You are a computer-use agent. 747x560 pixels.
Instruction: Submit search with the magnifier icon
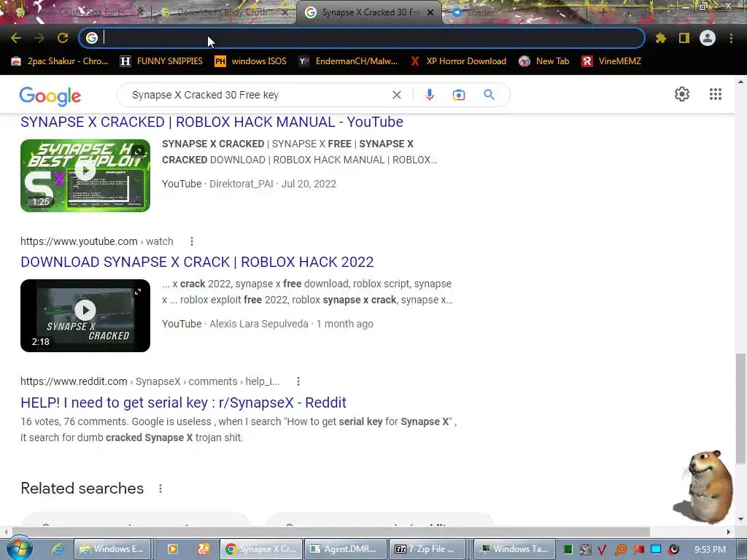(x=489, y=95)
